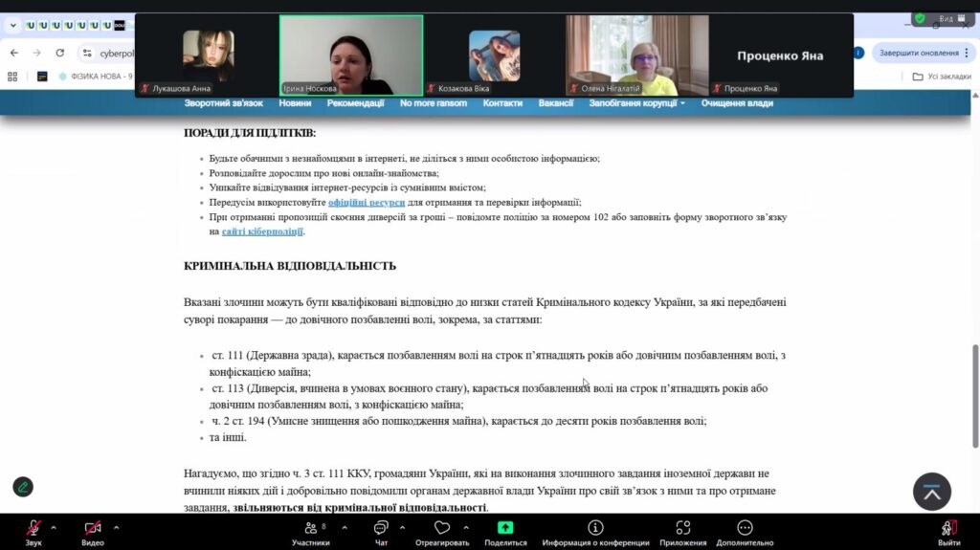Go to the Контакти page
Image resolution: width=980 pixels, height=550 pixels.
coord(502,103)
